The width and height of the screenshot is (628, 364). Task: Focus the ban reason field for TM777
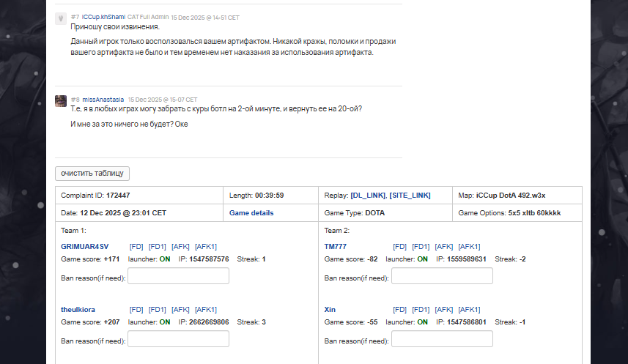pyautogui.click(x=442, y=276)
